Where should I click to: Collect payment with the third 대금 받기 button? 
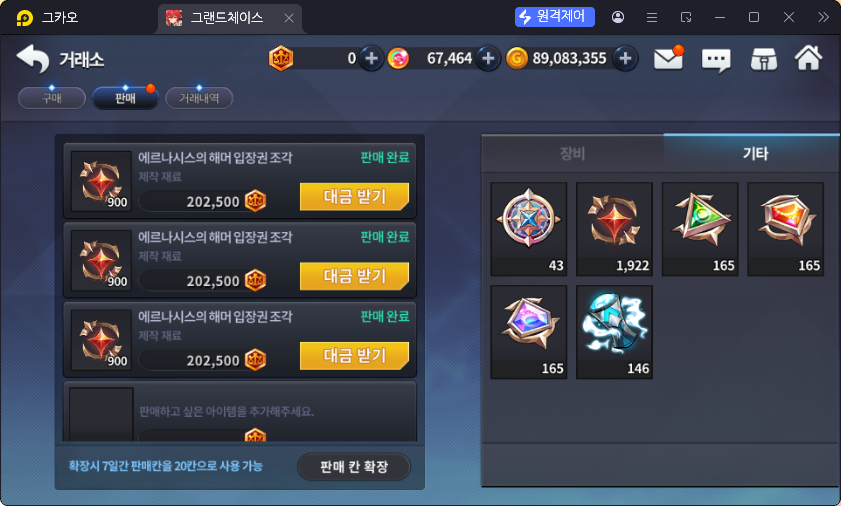[355, 355]
